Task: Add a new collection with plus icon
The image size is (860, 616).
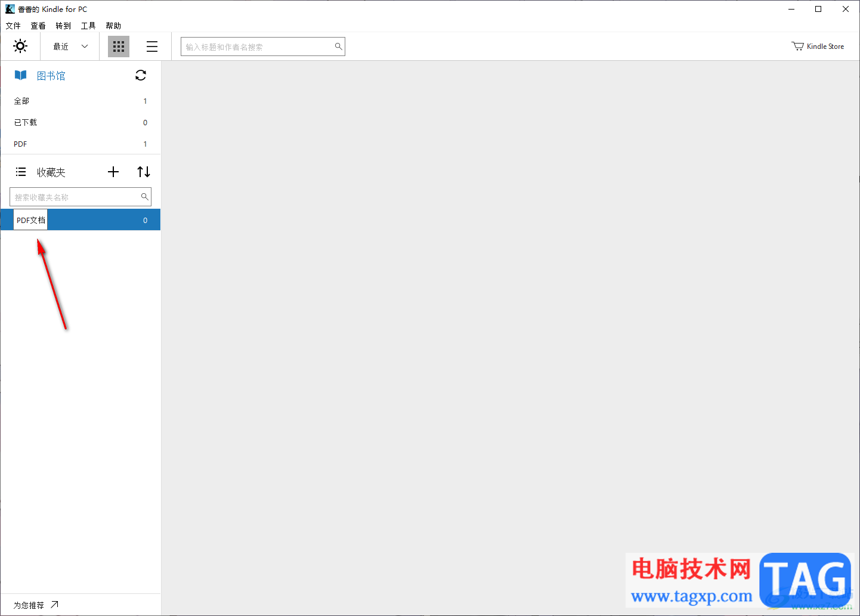Action: (x=113, y=172)
